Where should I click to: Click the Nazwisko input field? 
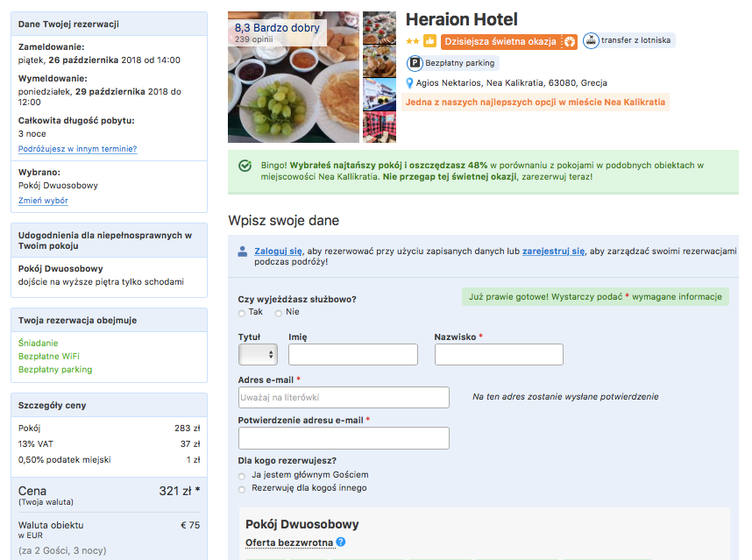(x=499, y=355)
